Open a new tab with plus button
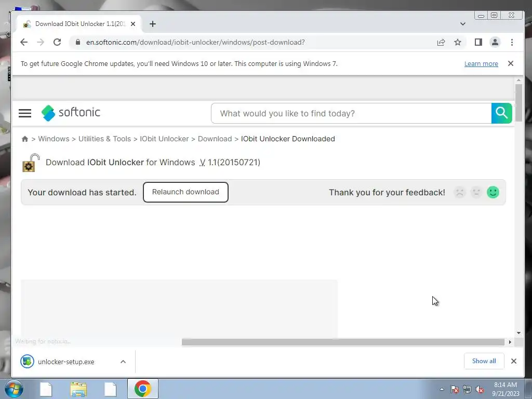 point(153,24)
